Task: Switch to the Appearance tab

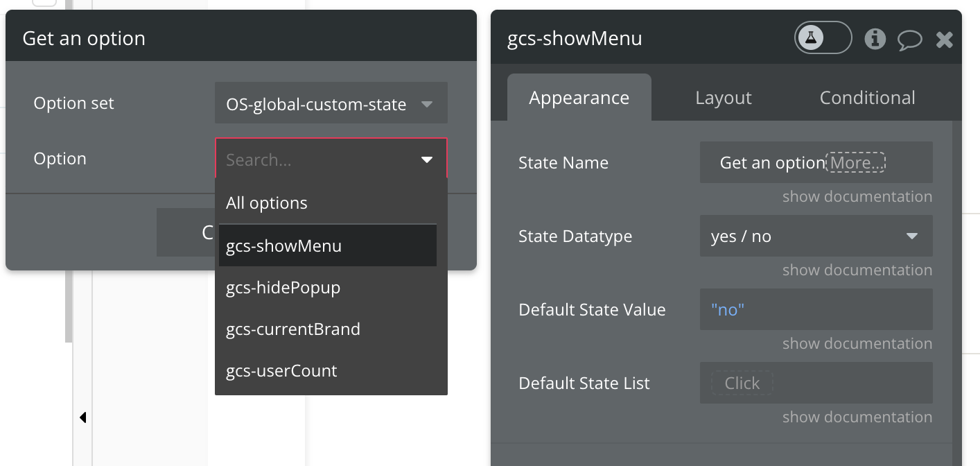Action: [579, 98]
